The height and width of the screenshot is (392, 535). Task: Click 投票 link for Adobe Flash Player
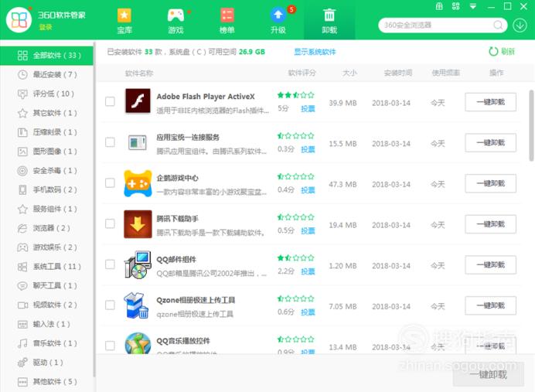[x=308, y=109]
